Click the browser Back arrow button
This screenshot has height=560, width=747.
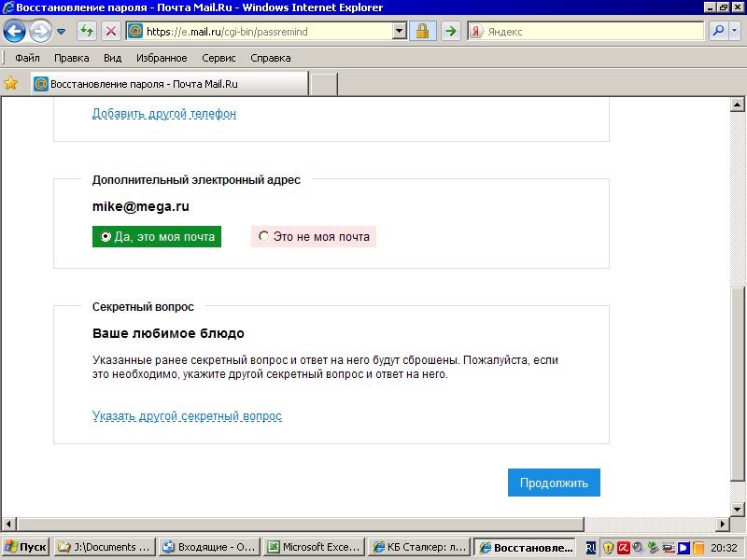[15, 31]
